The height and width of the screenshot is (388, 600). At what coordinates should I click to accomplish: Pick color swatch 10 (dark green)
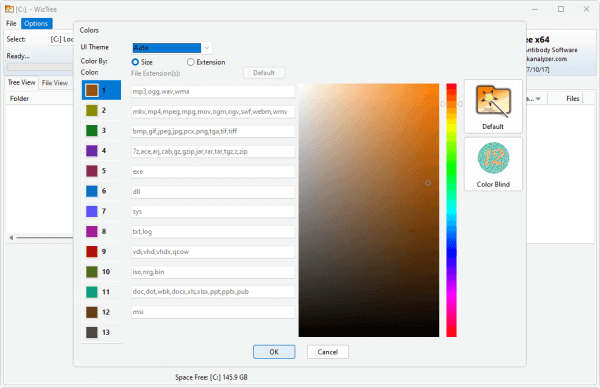[x=92, y=272]
